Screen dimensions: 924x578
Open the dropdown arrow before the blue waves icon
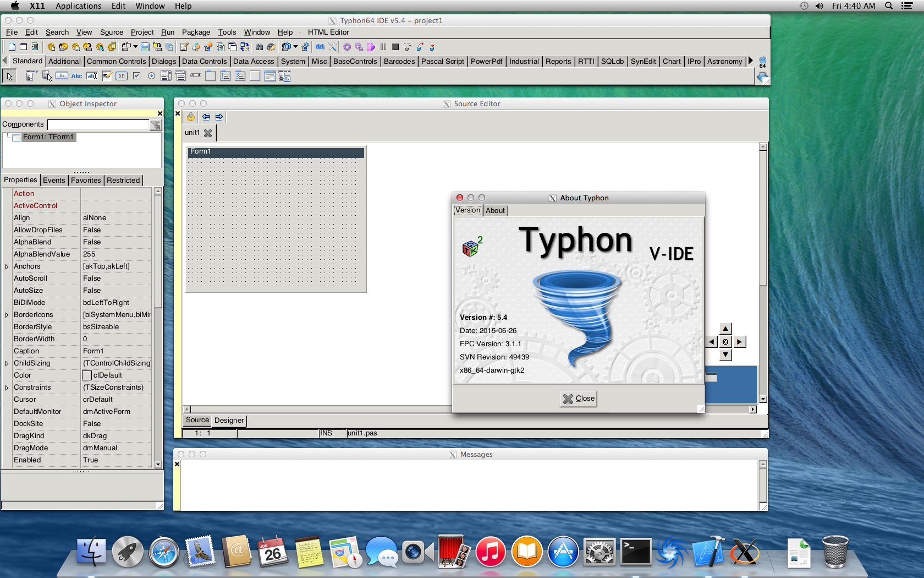point(295,47)
